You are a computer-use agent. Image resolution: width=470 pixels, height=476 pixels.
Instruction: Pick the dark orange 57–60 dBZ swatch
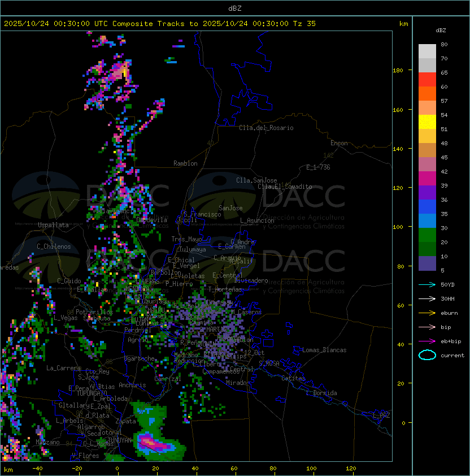point(427,93)
